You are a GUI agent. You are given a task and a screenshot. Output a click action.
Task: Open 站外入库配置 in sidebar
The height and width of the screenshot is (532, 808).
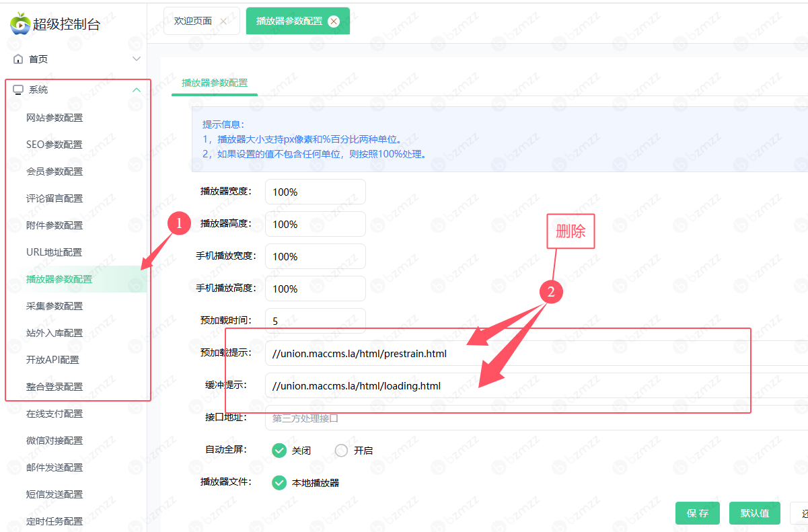click(54, 333)
